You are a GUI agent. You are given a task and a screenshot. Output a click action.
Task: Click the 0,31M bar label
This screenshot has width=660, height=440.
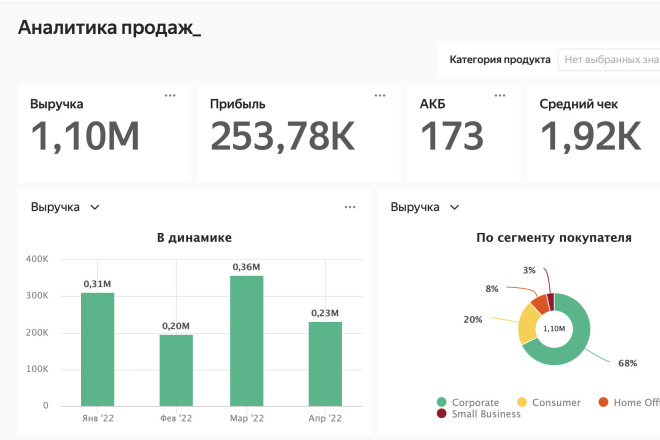tap(98, 284)
